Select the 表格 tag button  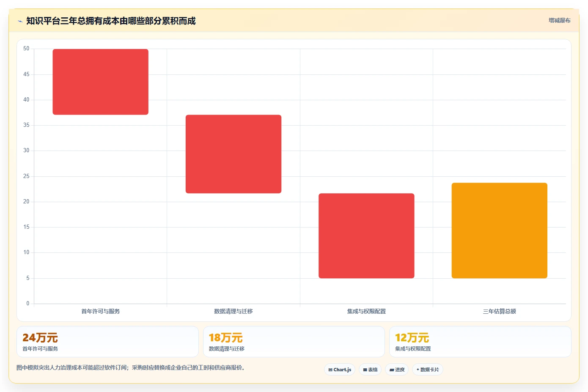[370, 370]
